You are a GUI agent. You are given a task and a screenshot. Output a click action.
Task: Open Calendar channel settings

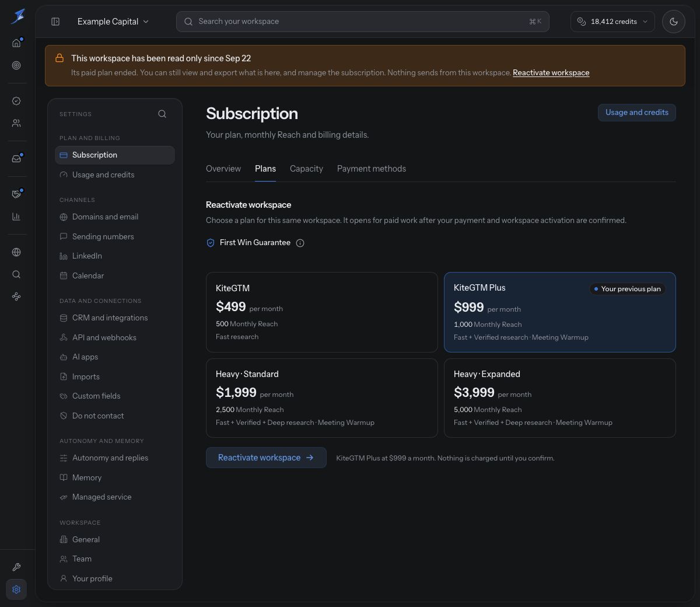click(115, 275)
